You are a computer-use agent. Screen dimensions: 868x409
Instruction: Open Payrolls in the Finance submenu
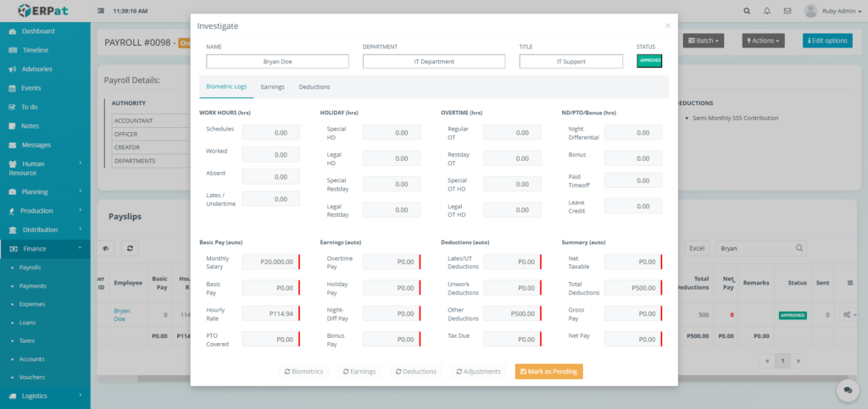pos(30,268)
